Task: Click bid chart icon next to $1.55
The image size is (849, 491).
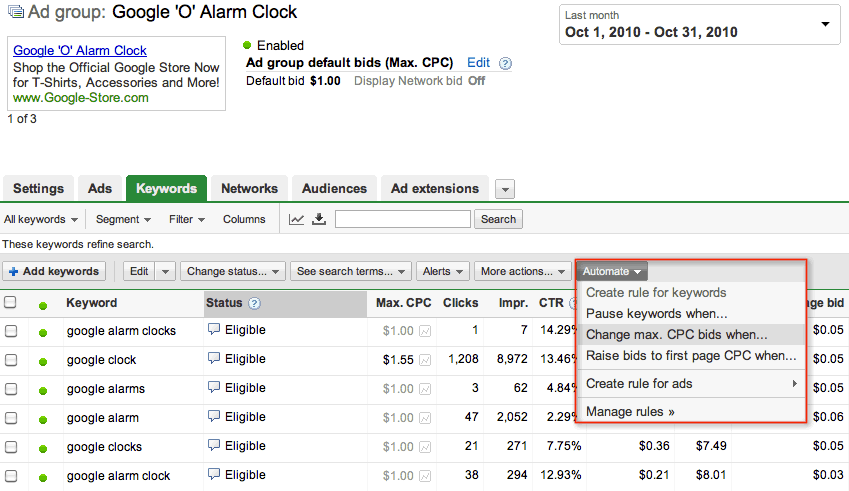Action: pos(425,360)
